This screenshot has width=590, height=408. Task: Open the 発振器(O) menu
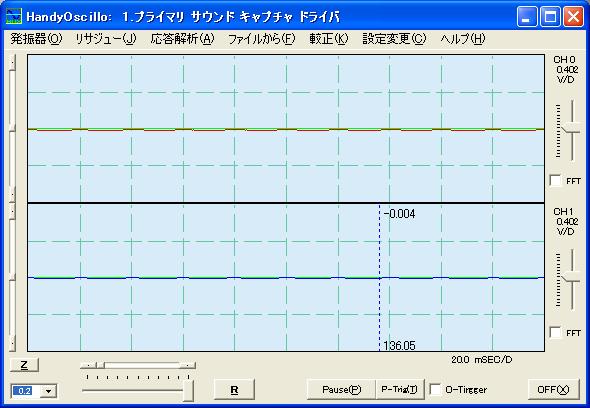coord(36,39)
